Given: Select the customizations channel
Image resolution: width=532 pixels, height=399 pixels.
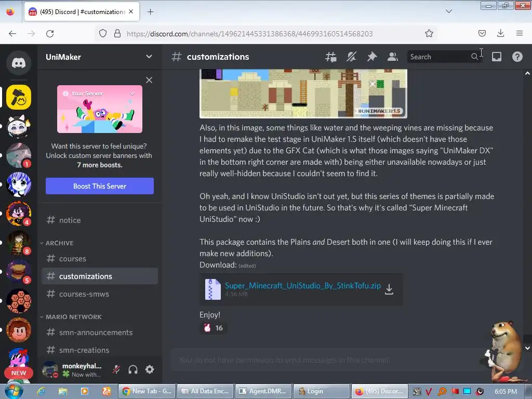Looking at the screenshot, I should [100, 276].
